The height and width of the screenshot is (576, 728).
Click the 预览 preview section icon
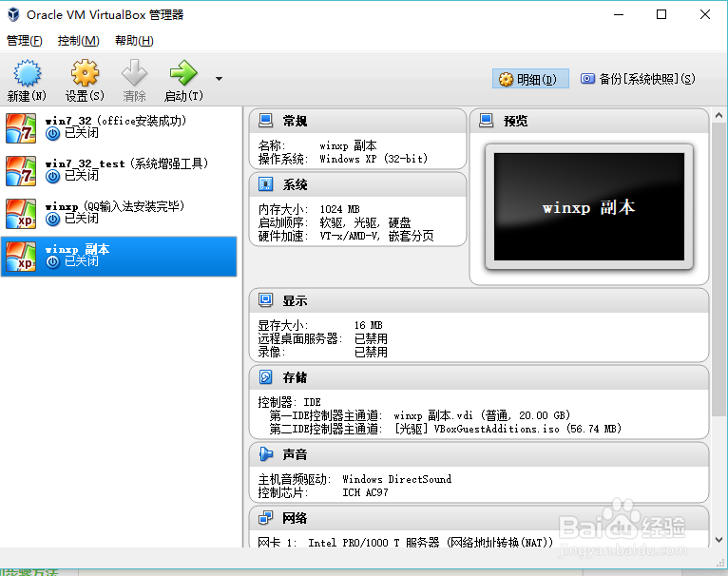pyautogui.click(x=486, y=121)
